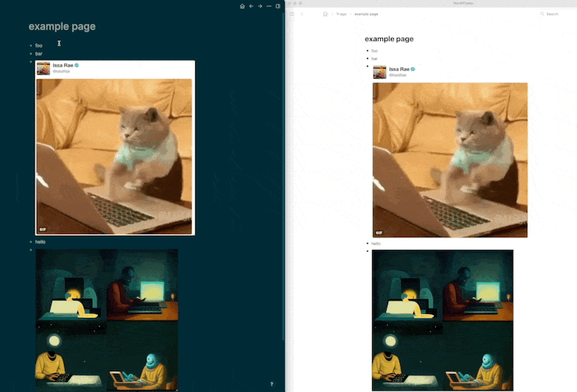Click the bullet beside foo in the dark pane

click(30, 45)
